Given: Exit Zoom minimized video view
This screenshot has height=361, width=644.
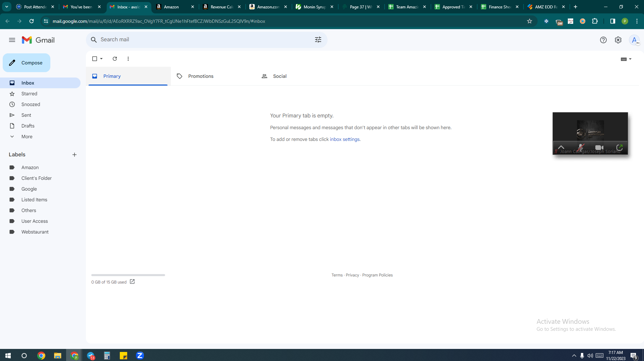Looking at the screenshot, I should tap(620, 148).
